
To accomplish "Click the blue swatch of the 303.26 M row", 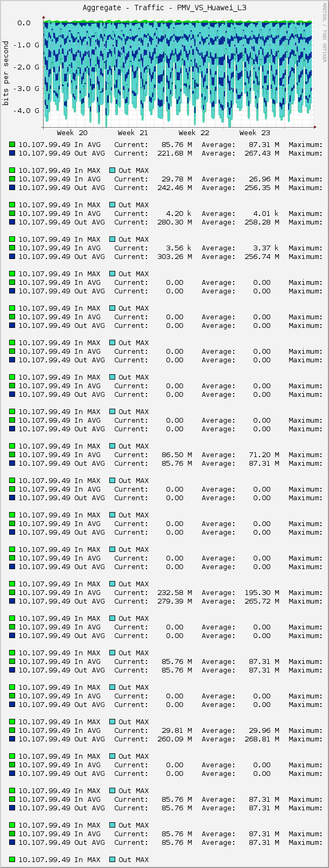I will [x=12, y=256].
